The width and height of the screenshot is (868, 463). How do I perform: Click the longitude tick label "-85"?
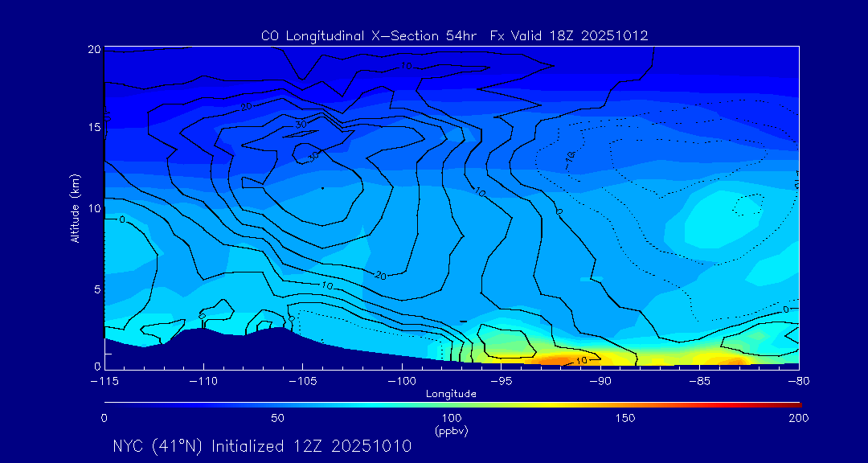[x=700, y=382]
